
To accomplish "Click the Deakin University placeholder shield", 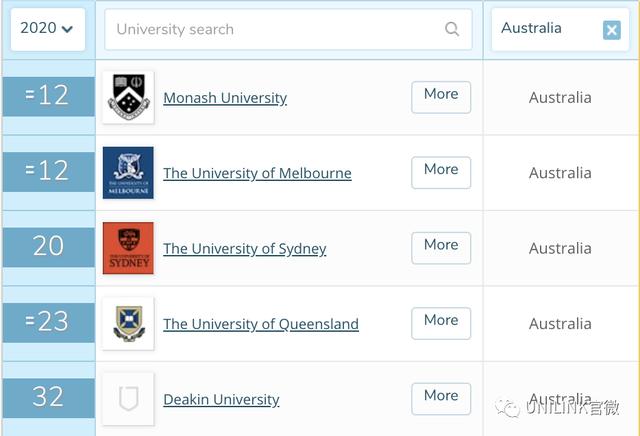I will [128, 399].
